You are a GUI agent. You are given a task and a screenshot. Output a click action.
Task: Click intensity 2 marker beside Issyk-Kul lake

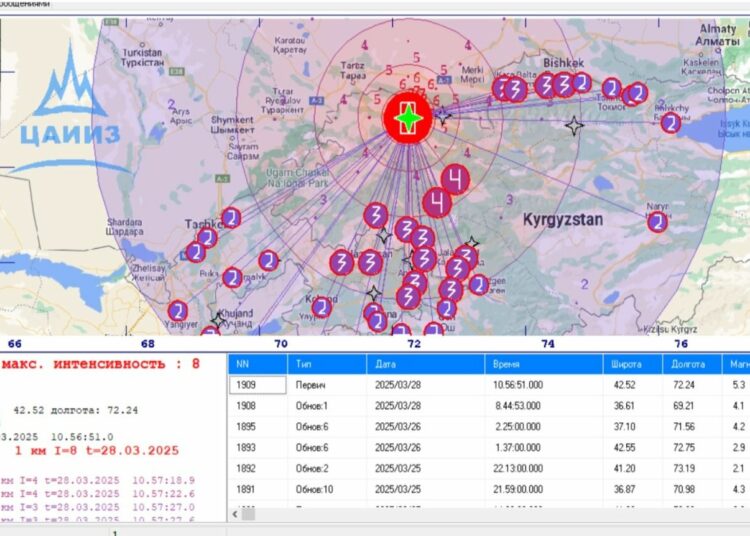[671, 123]
